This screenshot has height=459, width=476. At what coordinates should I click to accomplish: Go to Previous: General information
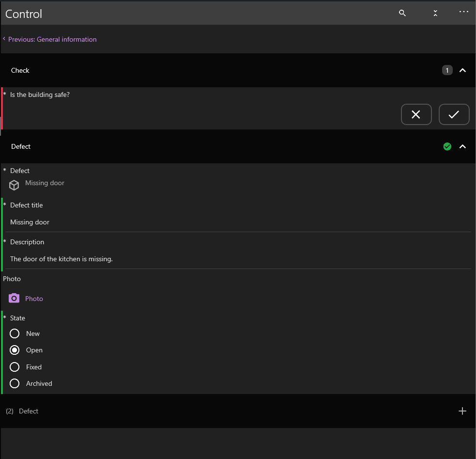(52, 39)
